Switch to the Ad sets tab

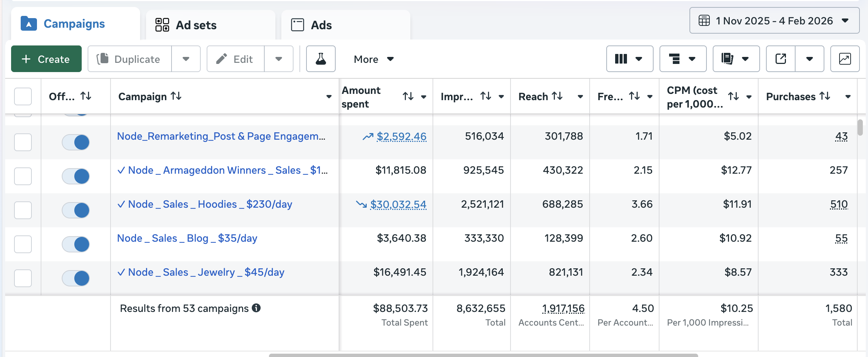coord(211,25)
